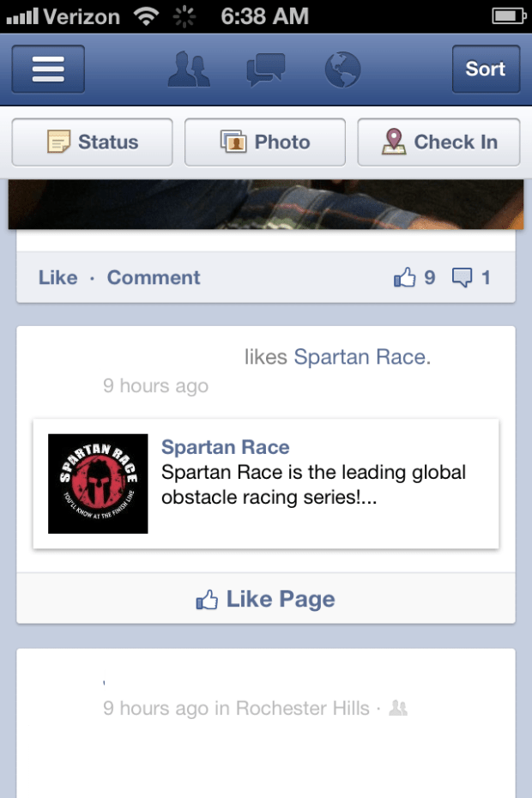
Task: Add a Photo post
Action: coord(265,142)
